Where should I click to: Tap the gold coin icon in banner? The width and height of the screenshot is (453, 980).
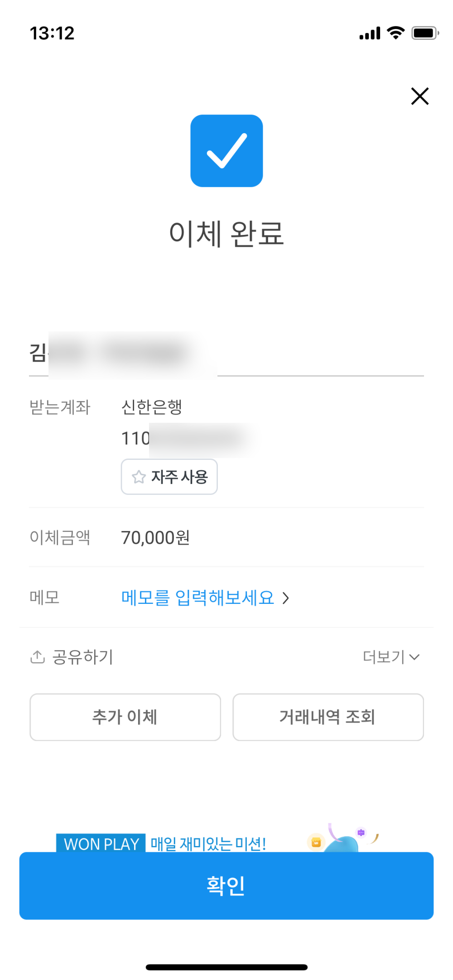316,842
